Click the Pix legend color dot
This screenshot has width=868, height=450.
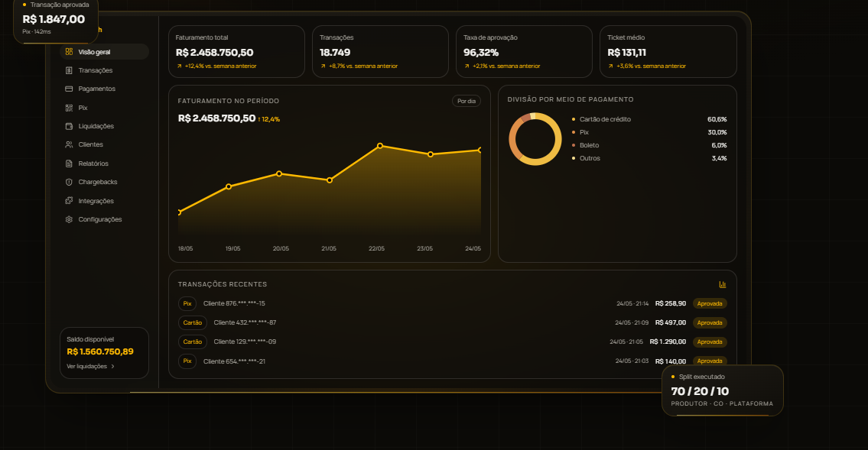click(x=574, y=132)
